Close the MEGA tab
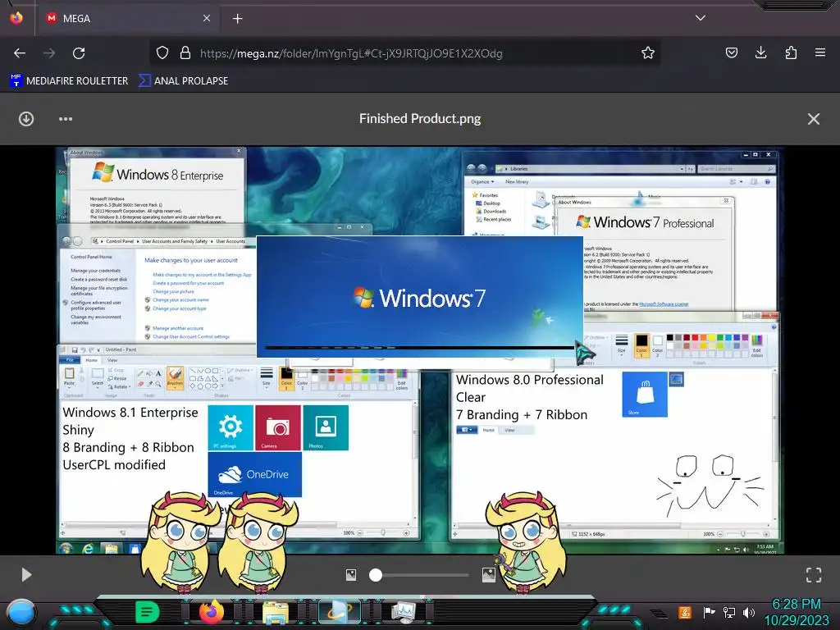 [x=206, y=18]
